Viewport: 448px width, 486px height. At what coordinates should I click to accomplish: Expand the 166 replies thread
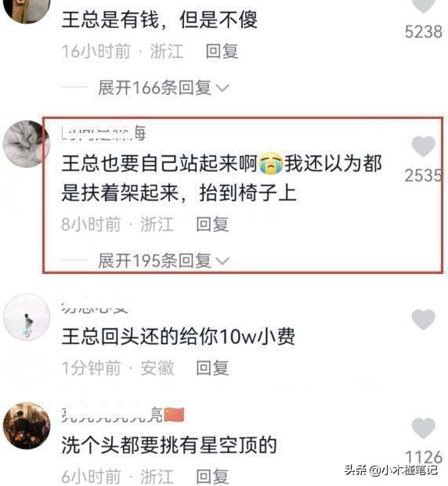tap(154, 88)
